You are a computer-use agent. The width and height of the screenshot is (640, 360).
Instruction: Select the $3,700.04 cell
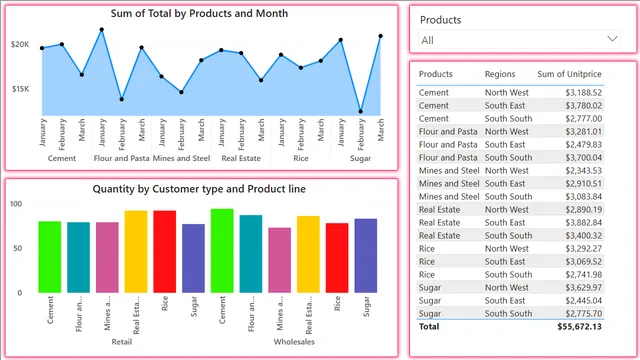pyautogui.click(x=583, y=158)
